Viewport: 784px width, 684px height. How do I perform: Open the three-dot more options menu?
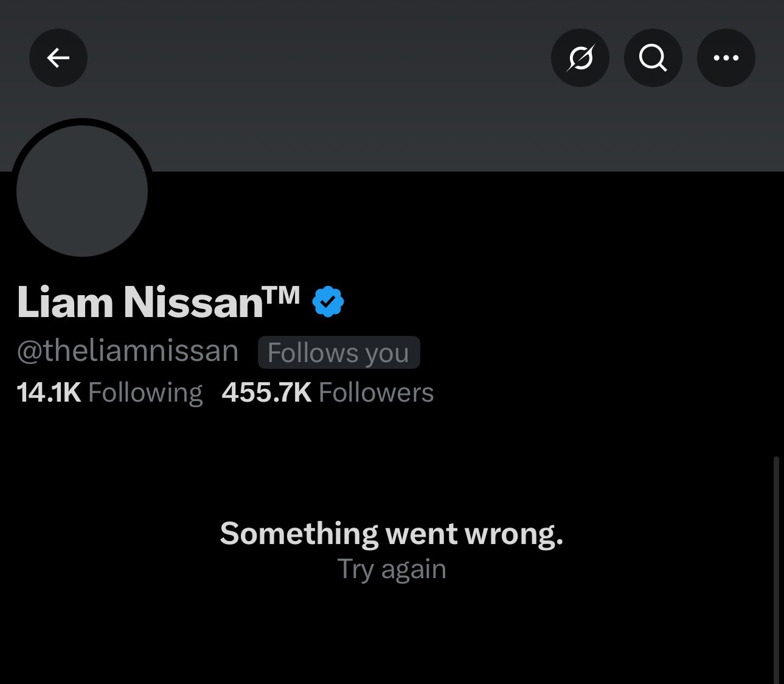click(726, 58)
